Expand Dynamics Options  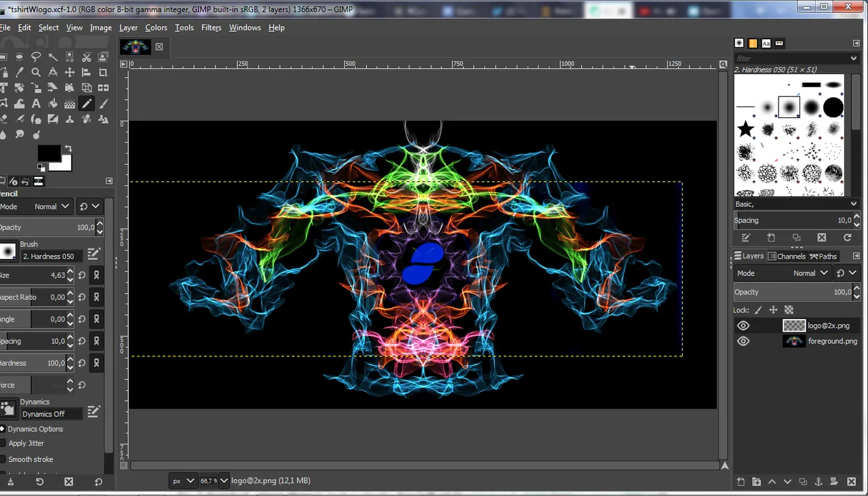point(3,429)
